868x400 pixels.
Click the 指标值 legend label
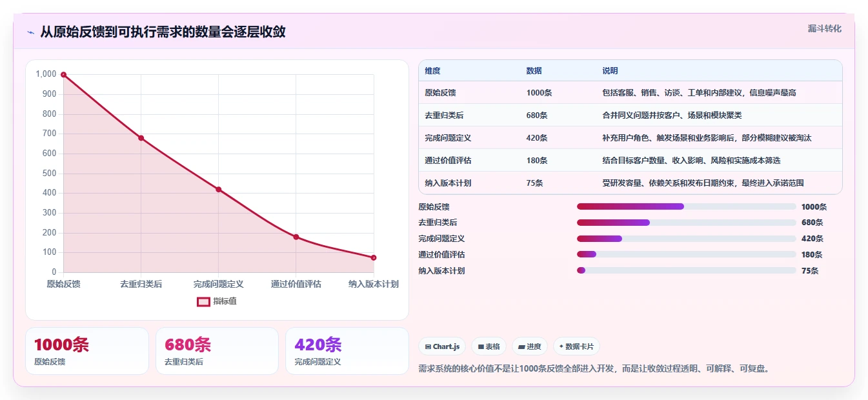225,301
